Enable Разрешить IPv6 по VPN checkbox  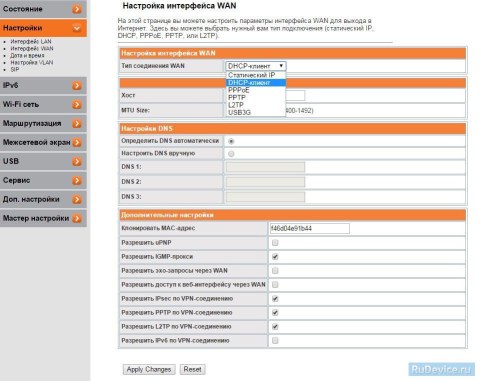point(275,341)
